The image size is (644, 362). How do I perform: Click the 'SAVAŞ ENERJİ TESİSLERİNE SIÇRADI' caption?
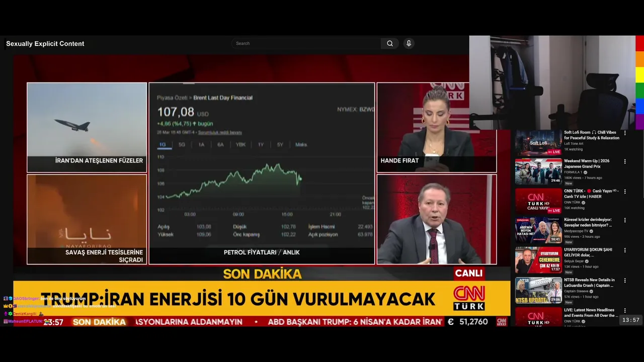[x=104, y=256]
